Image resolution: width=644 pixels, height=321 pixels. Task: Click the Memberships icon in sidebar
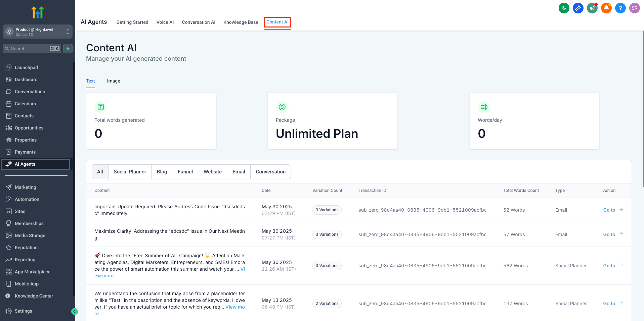coord(9,223)
